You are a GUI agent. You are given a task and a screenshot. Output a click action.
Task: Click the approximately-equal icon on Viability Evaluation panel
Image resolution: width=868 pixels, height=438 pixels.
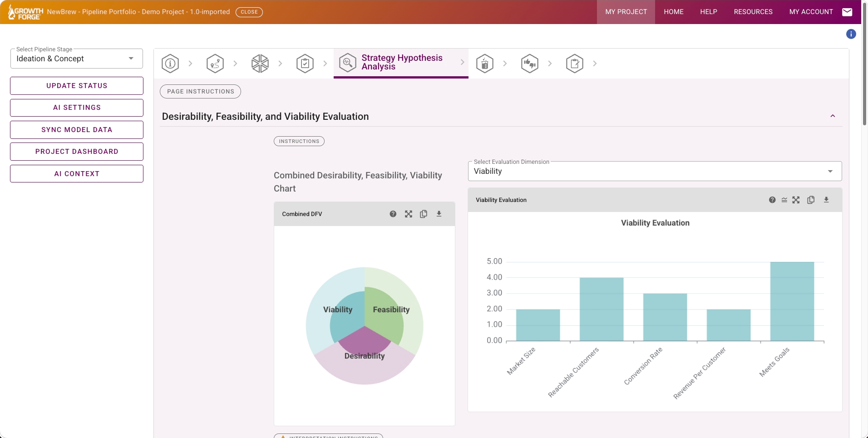click(x=784, y=200)
